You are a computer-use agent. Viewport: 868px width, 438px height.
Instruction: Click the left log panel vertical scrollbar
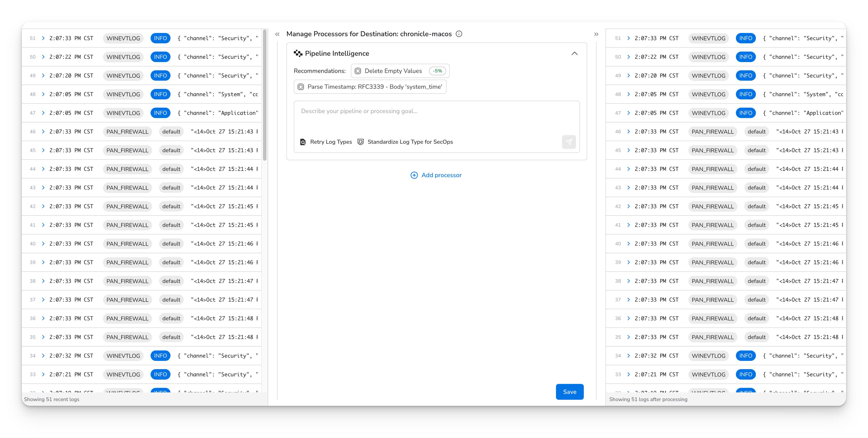tap(265, 94)
